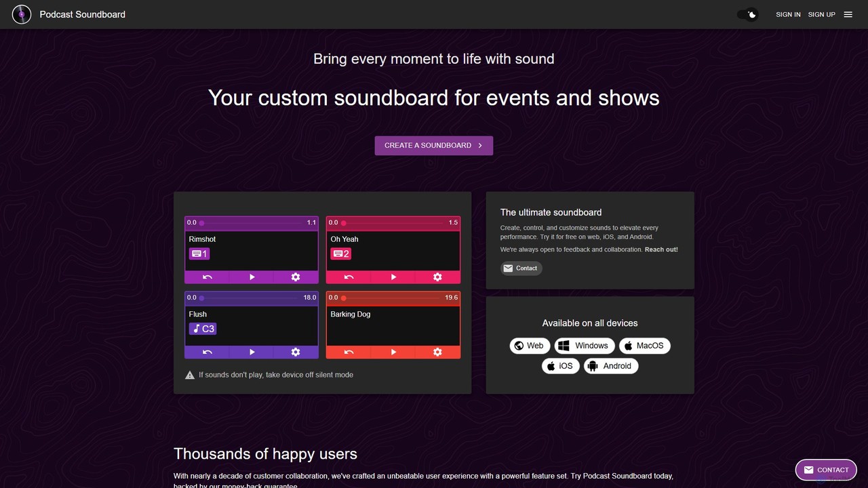Select the Web platform chip
The width and height of the screenshot is (868, 488).
pos(529,346)
